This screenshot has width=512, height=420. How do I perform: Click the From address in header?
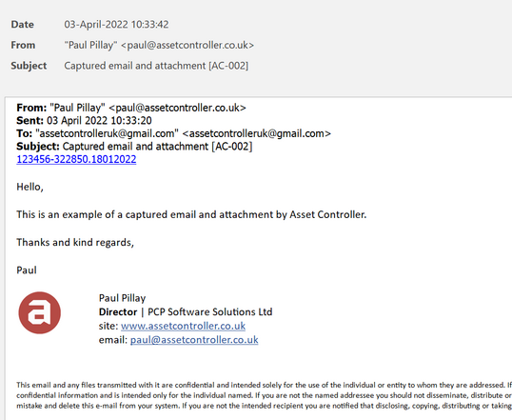coord(159,45)
